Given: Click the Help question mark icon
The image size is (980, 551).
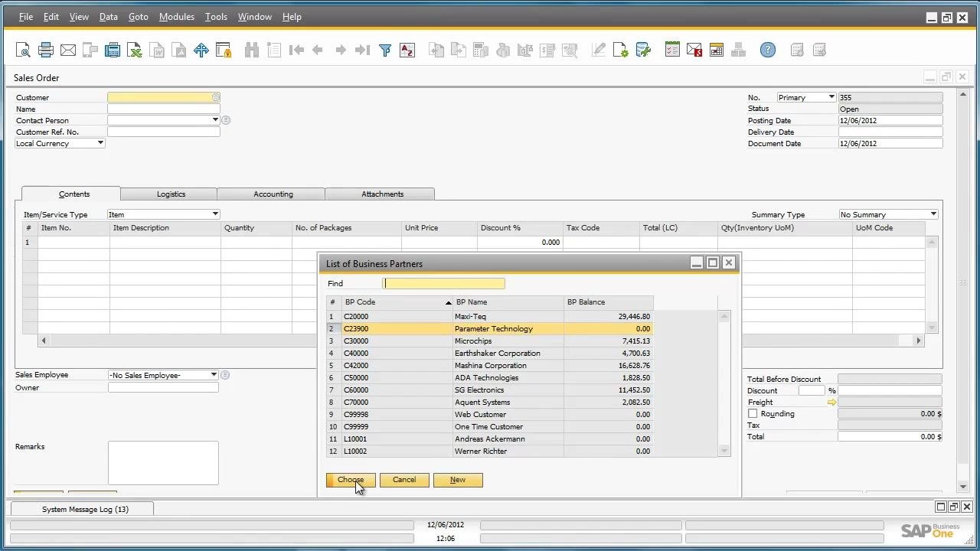Looking at the screenshot, I should (x=768, y=51).
